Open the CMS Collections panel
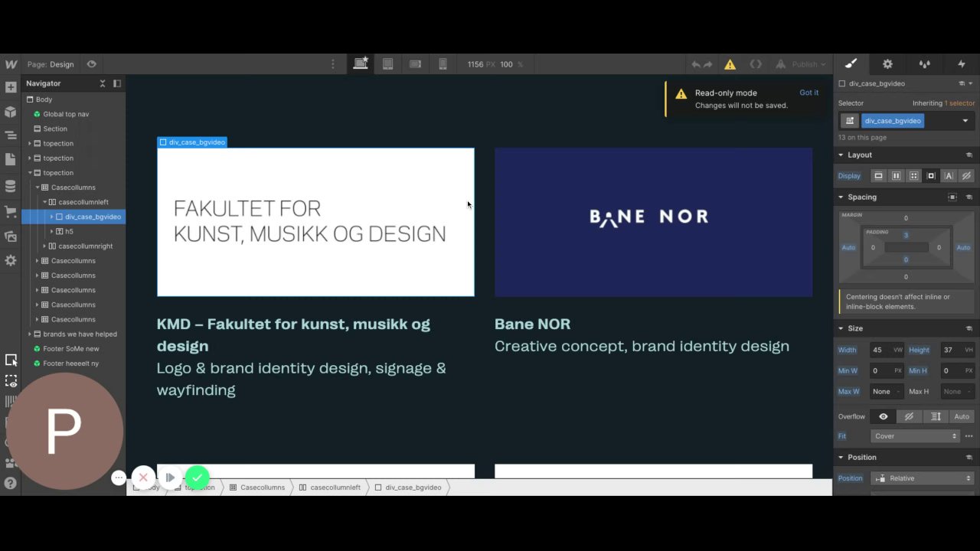980x551 pixels. pyautogui.click(x=10, y=186)
